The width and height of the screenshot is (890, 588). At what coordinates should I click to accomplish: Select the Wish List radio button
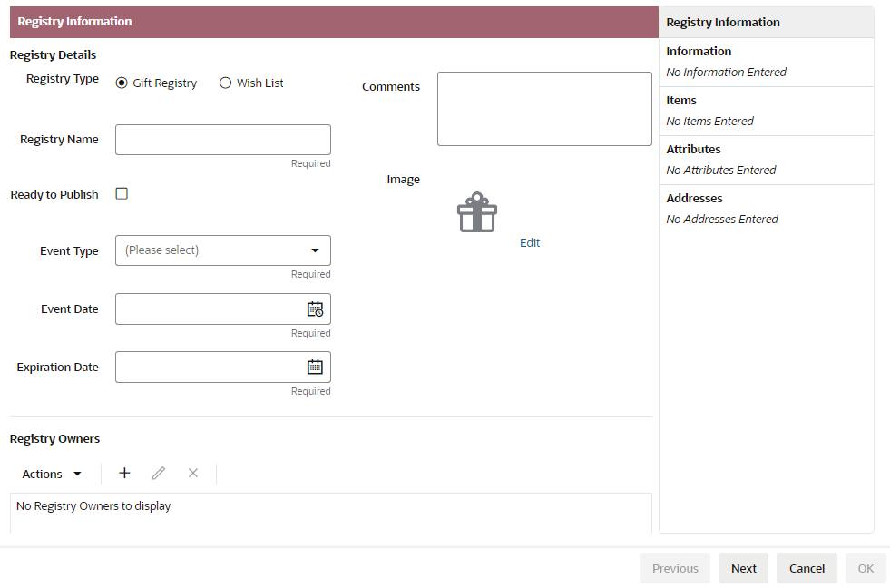225,83
